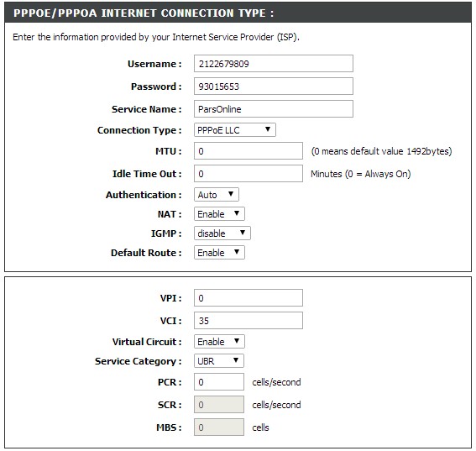Open the IGMP dropdown showing disable
The image size is (476, 451).
222,233
